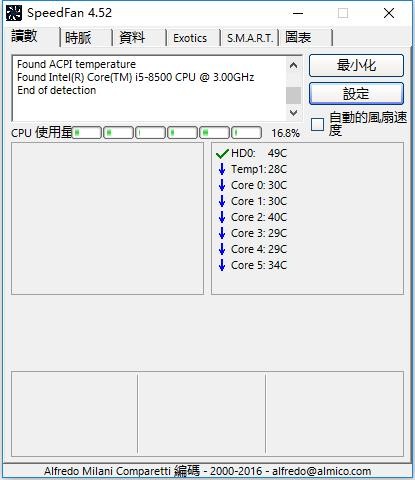
Task: Click the log scrollbar thumb
Action: point(293,95)
